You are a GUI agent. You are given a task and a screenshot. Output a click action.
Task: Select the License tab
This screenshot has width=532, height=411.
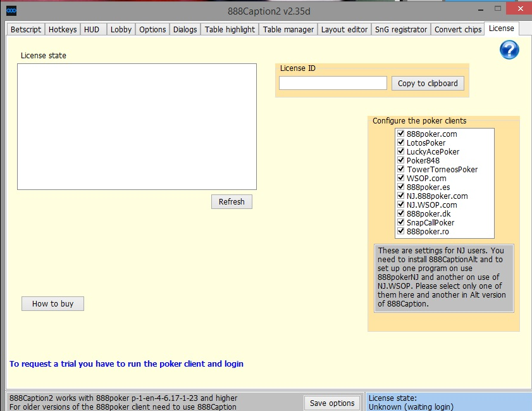(502, 28)
